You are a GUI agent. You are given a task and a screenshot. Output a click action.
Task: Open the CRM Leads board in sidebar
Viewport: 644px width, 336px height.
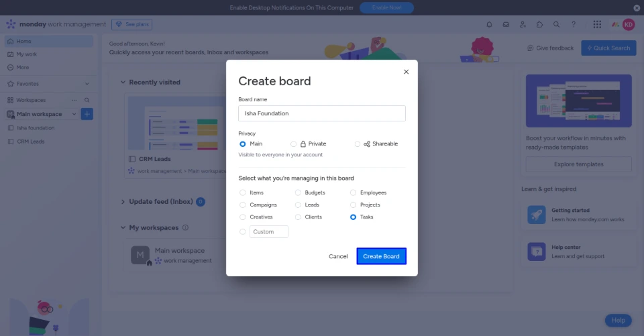(x=31, y=142)
